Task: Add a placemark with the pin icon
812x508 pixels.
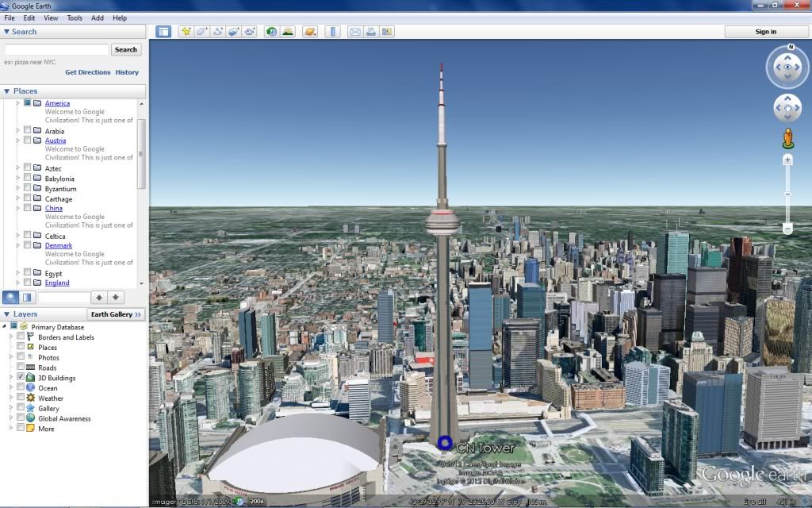Action: click(186, 32)
